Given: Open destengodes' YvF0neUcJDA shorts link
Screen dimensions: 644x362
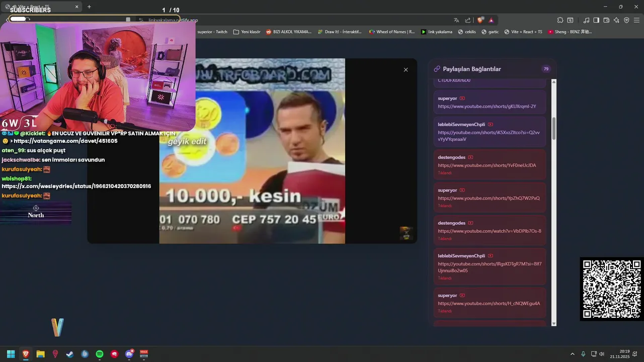Looking at the screenshot, I should coord(487,165).
